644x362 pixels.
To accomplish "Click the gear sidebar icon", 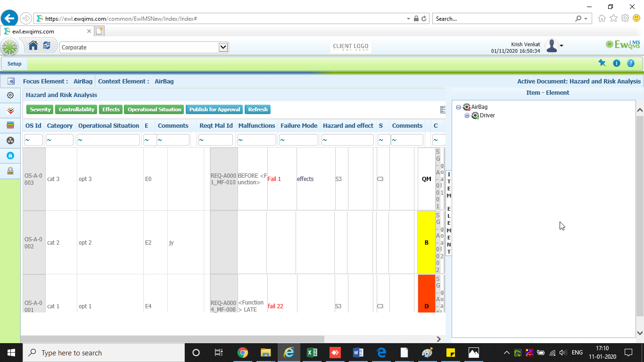I will 10,95.
